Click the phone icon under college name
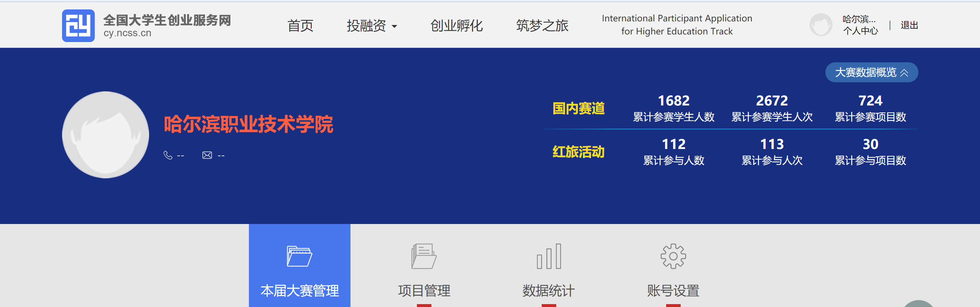Screen dimensions: 980x307 coord(168,155)
